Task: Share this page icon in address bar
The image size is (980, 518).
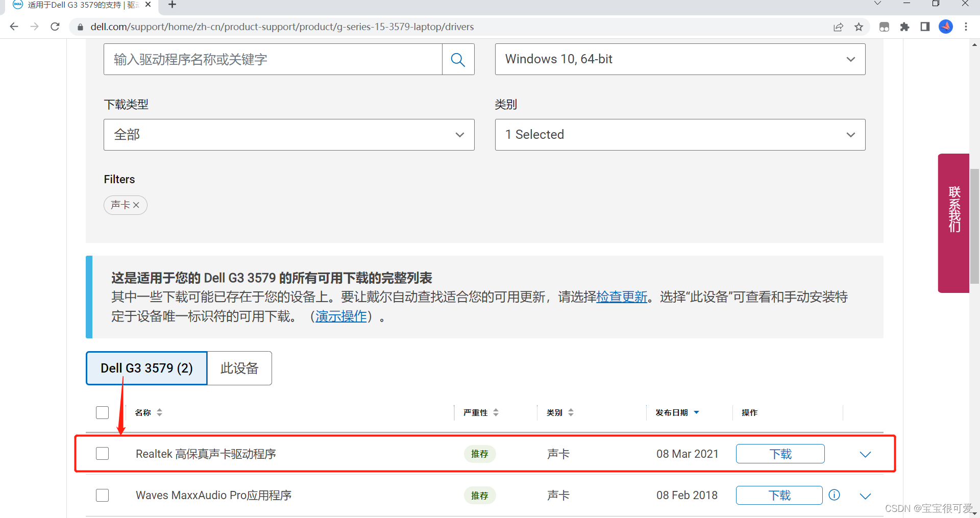Action: 838,27
